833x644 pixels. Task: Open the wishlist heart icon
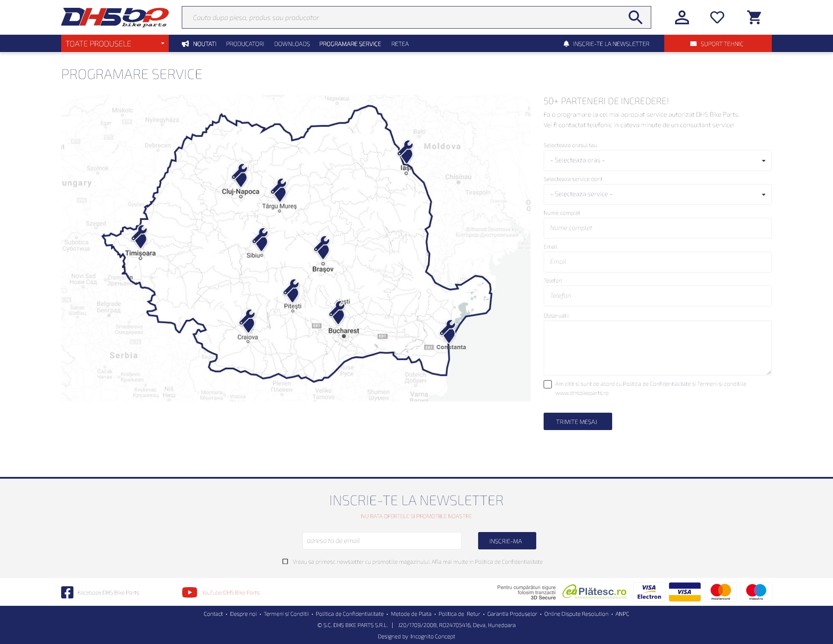[x=717, y=17]
